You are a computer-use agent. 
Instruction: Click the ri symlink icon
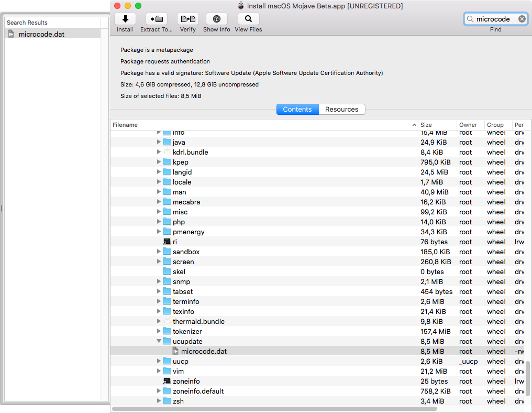[x=167, y=242]
